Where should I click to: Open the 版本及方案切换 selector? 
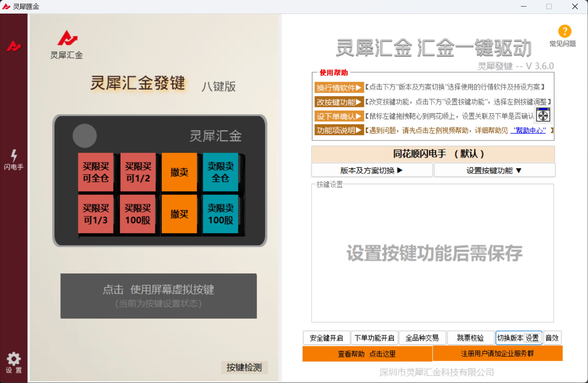point(371,170)
